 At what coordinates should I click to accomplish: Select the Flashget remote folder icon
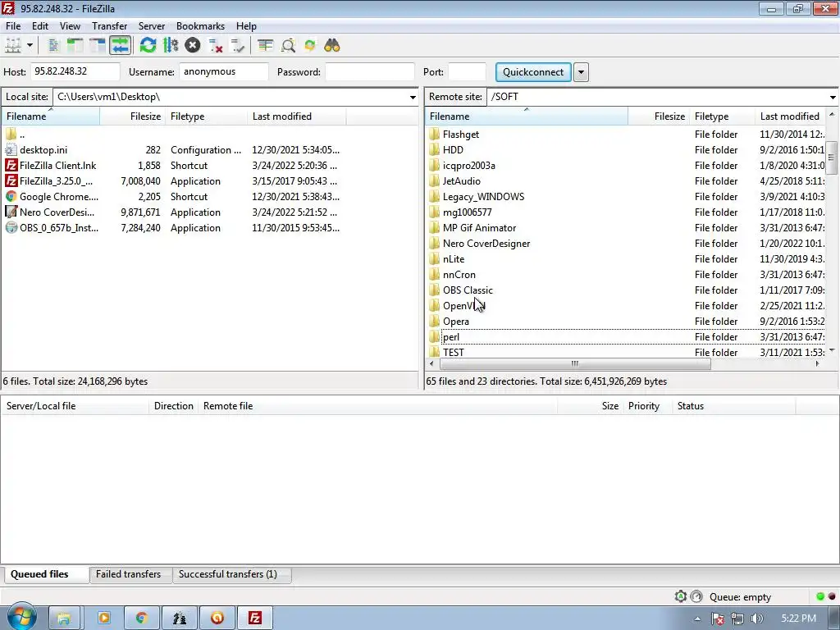[x=435, y=135]
